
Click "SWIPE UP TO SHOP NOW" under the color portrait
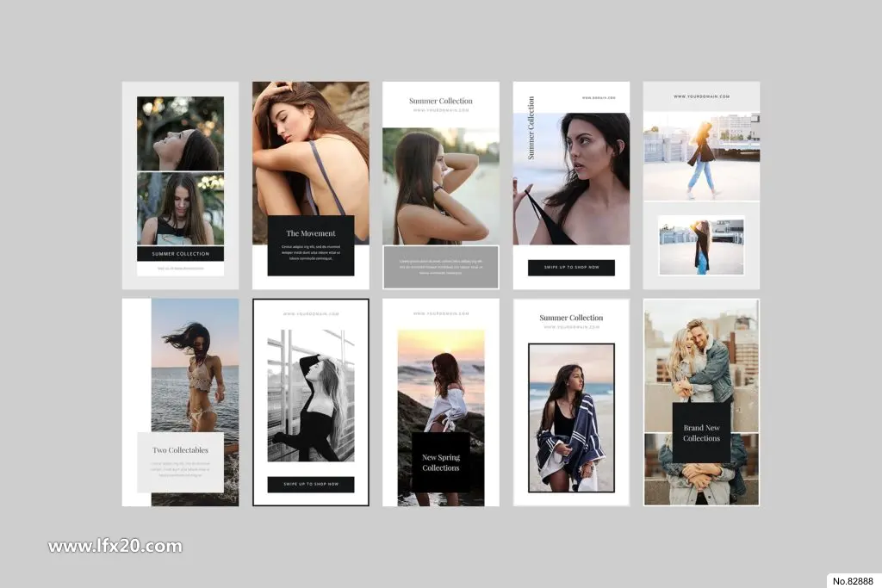point(571,268)
